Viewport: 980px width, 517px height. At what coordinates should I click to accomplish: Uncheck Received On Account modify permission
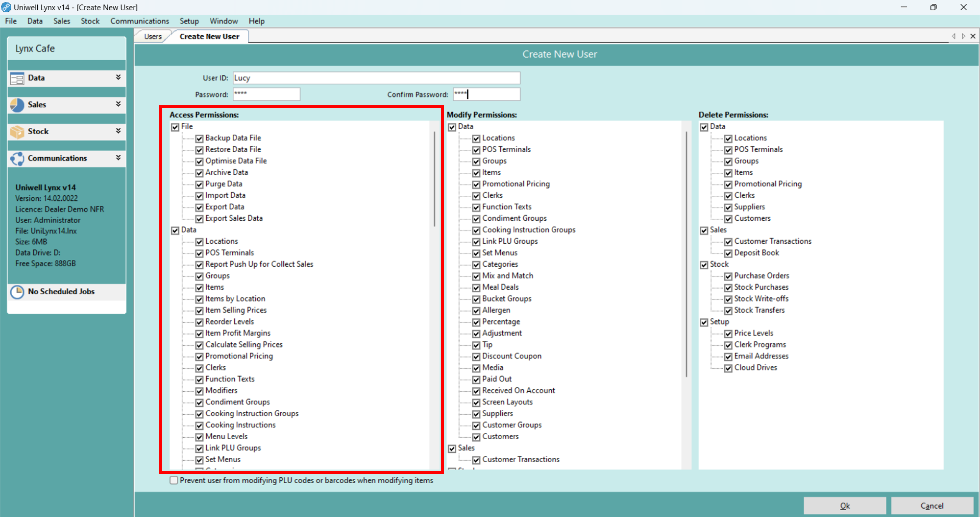coord(476,391)
